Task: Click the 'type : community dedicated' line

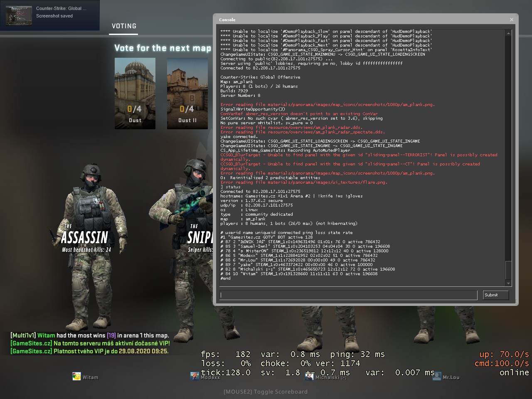Action: [256, 214]
